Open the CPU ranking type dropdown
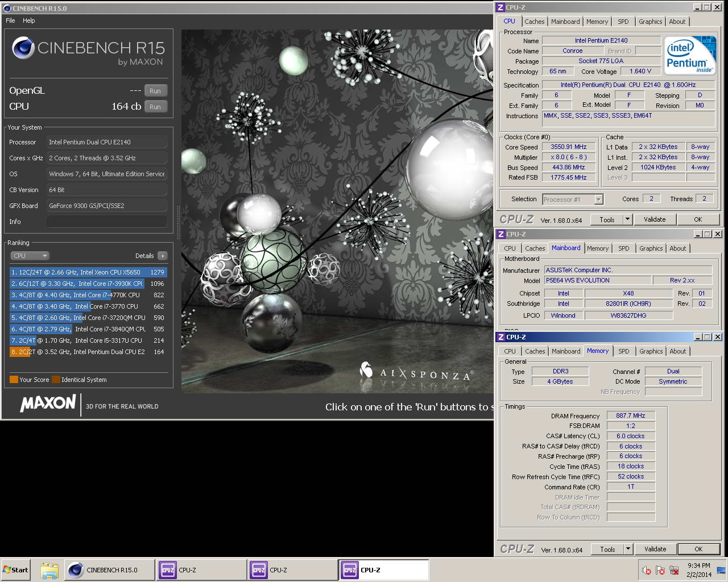The width and height of the screenshot is (728, 582). click(30, 256)
